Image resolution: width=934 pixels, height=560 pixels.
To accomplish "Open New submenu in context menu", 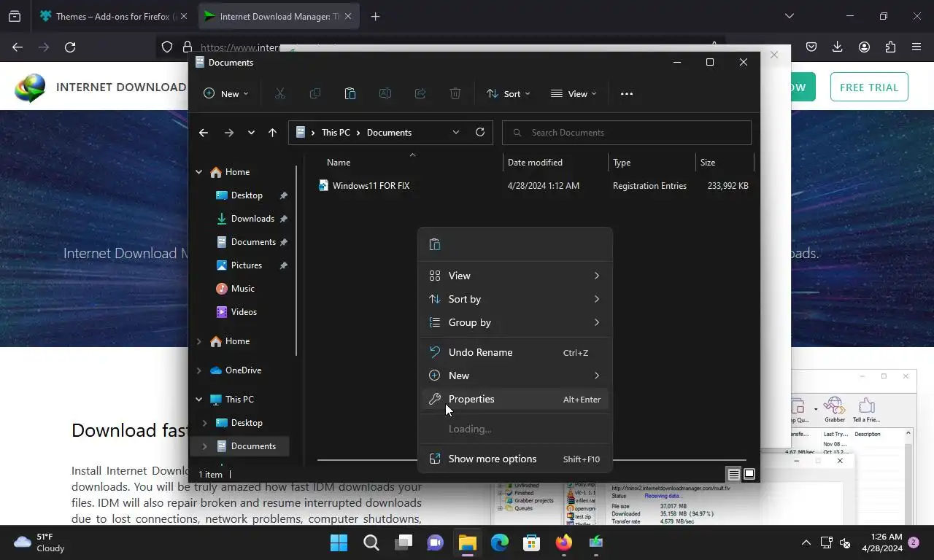I will click(515, 376).
